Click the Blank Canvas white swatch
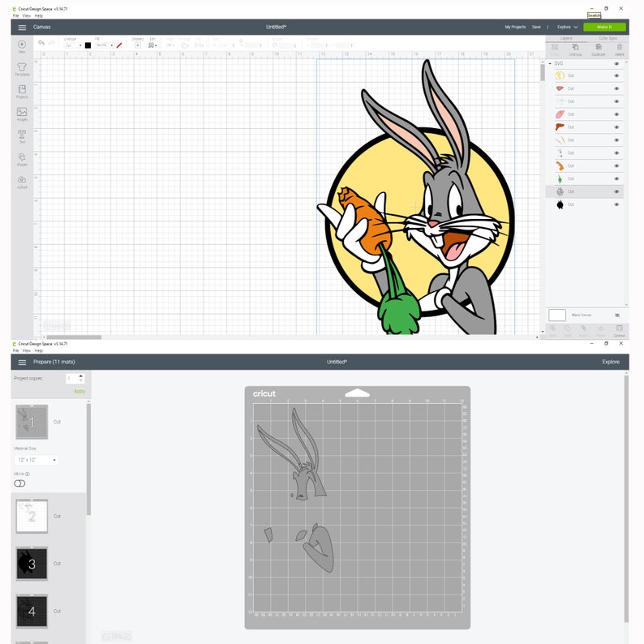The height and width of the screenshot is (644, 644). 557,315
